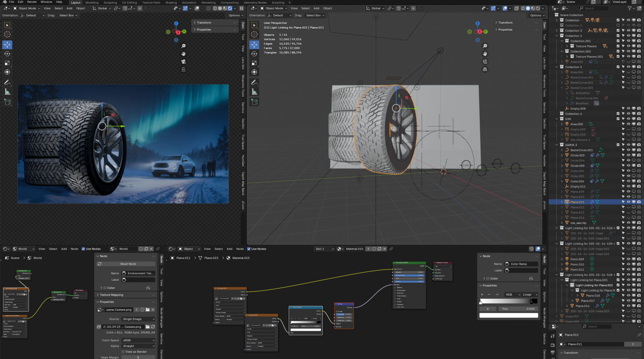Image resolution: width=644 pixels, height=359 pixels.
Task: Choose the Measure tool in right viewport
Action: (x=254, y=92)
